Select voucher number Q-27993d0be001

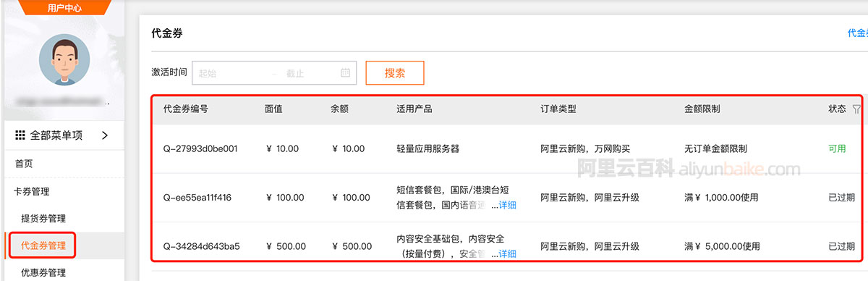pyautogui.click(x=200, y=149)
